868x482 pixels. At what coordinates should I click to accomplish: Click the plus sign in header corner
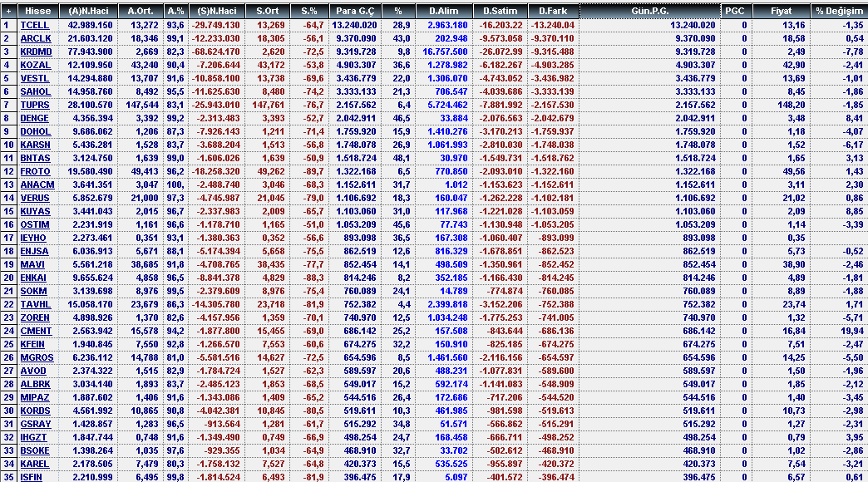pos(7,11)
